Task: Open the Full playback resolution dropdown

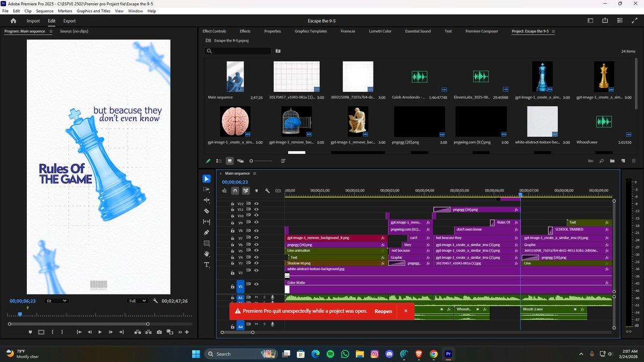Action: pyautogui.click(x=137, y=301)
